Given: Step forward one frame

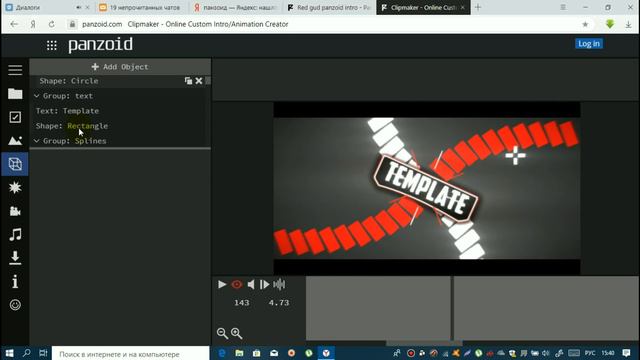Looking at the screenshot, I should (264, 284).
